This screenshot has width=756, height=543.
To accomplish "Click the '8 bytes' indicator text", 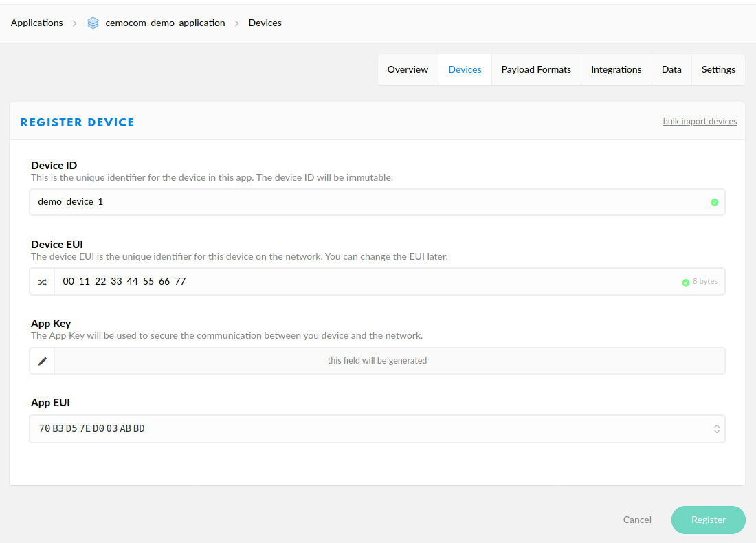I will [705, 281].
